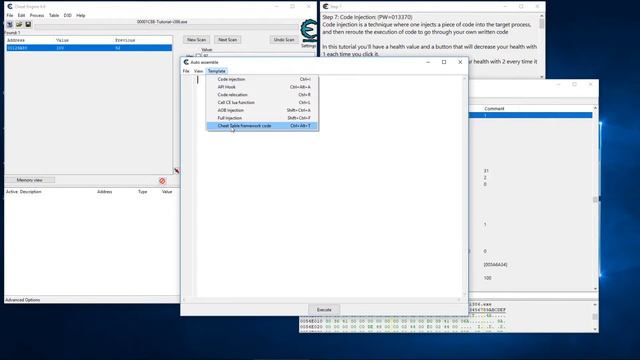Open Table menu in Cheat Engine
This screenshot has width=640, height=360.
[x=54, y=15]
